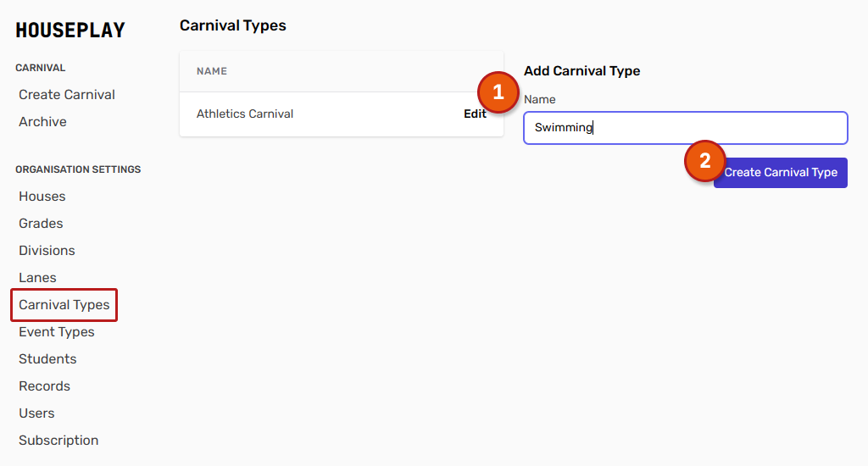Go to Event Types
The height and width of the screenshot is (466, 868).
[57, 332]
